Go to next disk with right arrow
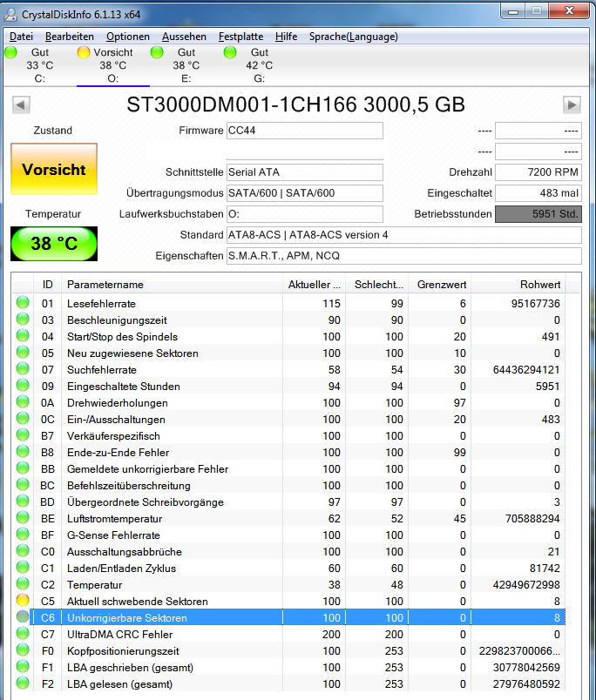The image size is (596, 700). click(572, 104)
